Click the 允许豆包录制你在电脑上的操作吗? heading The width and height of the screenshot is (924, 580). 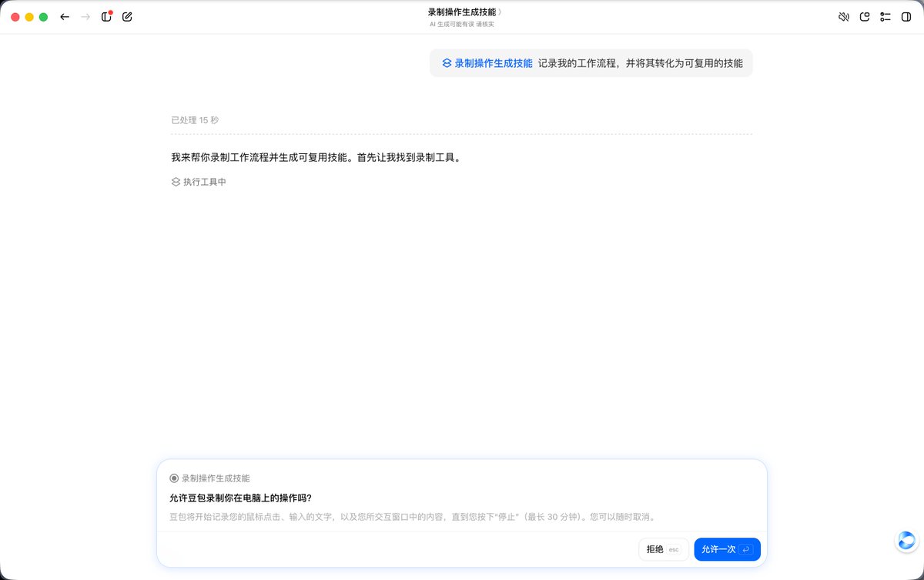tap(240, 498)
